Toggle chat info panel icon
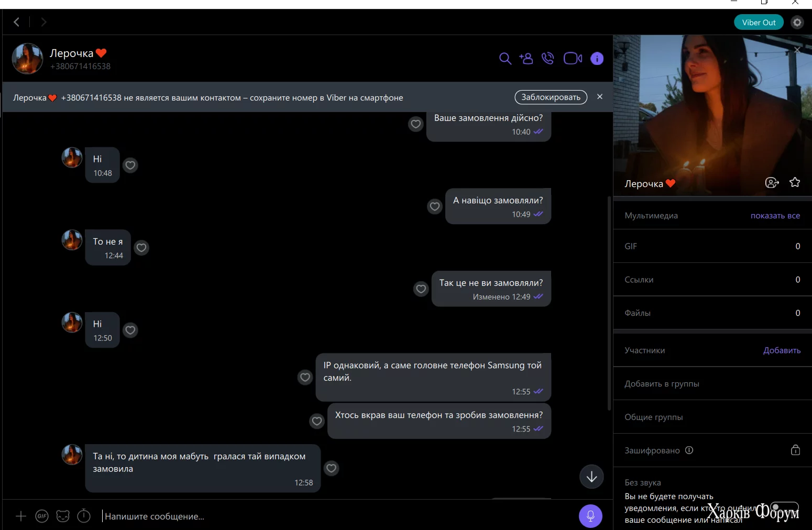 [597, 59]
